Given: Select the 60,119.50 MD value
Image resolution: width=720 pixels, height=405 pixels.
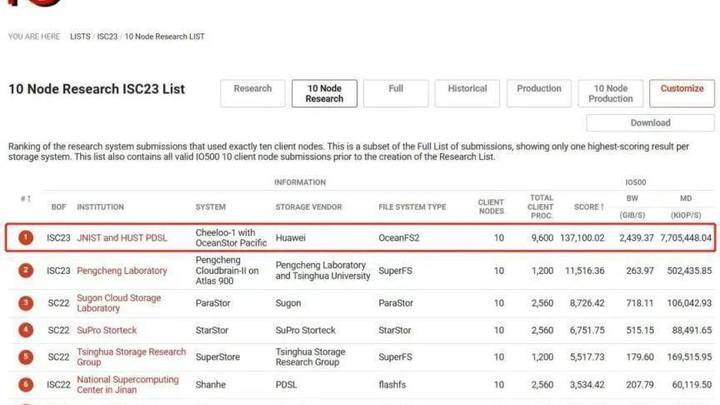Looking at the screenshot, I should [x=692, y=384].
